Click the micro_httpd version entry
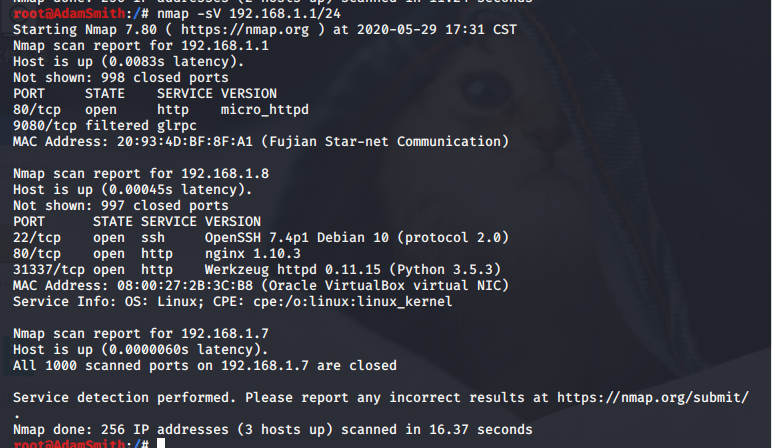772x448 pixels. pos(265,110)
